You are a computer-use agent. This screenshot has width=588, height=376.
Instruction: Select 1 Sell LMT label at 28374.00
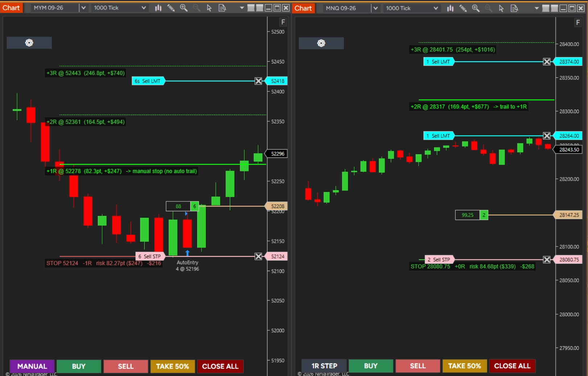pos(439,62)
